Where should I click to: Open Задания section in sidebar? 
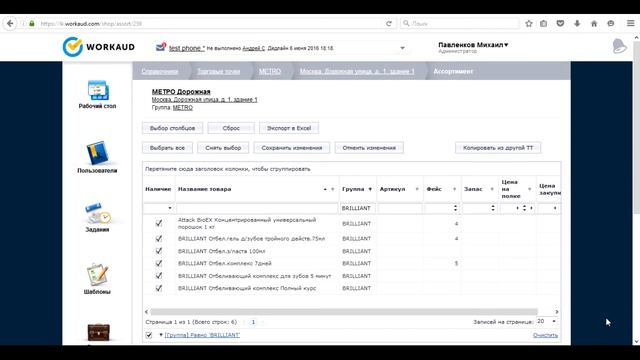pyautogui.click(x=97, y=218)
